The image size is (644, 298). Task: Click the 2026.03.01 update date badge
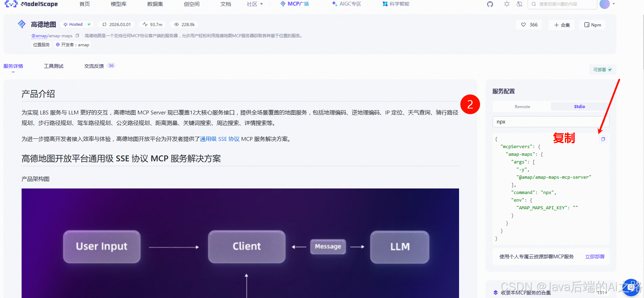tap(117, 24)
